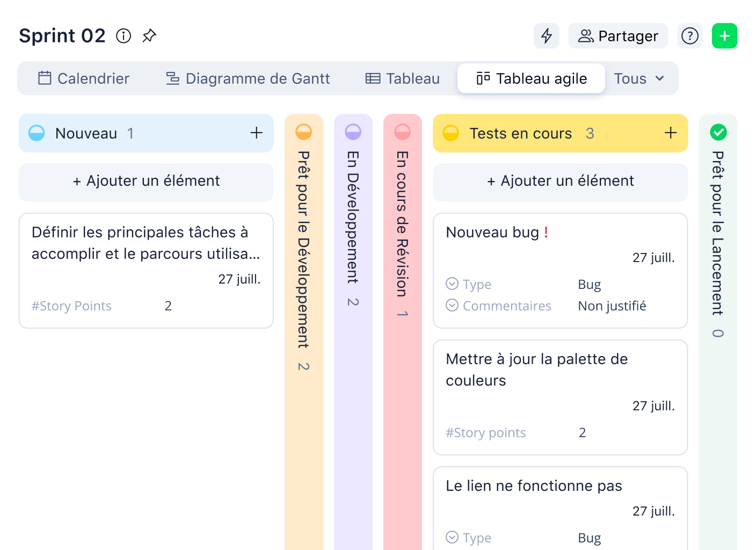Click the orange Prêt pour le Développement status icon
The width and height of the screenshot is (756, 550).
pos(304,132)
